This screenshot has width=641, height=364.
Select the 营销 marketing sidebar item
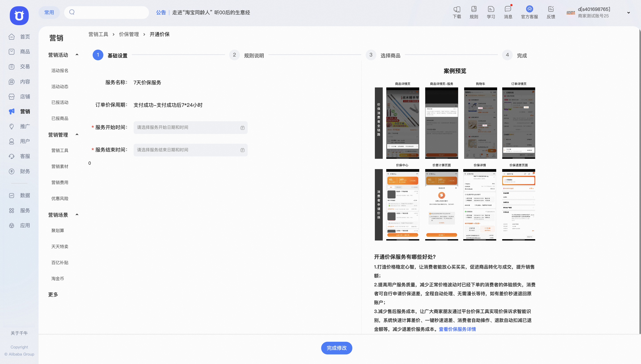click(x=19, y=111)
